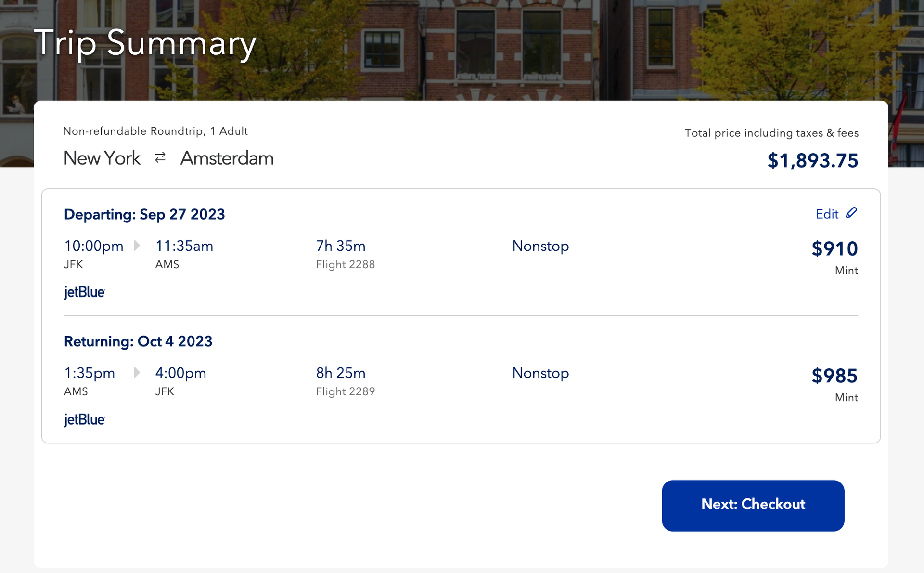
Task: Click the roundtrip swap arrows icon
Action: point(160,158)
